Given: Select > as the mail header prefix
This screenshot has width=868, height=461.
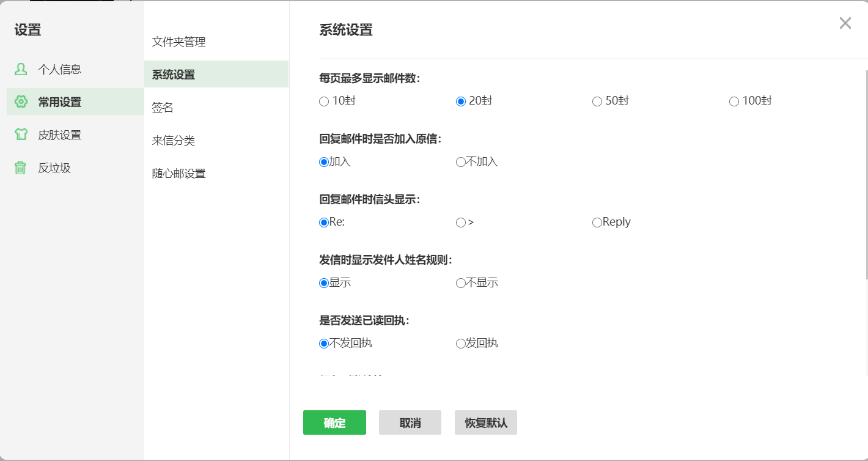Looking at the screenshot, I should coord(460,222).
